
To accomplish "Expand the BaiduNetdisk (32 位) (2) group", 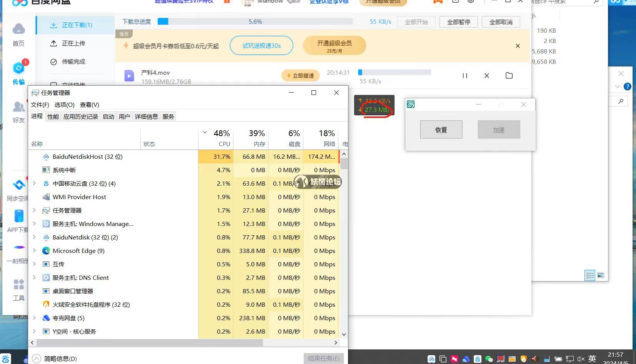I will coord(34,237).
